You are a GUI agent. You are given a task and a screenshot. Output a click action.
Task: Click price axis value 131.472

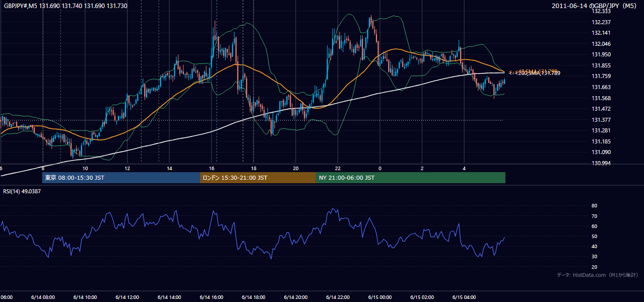click(601, 109)
